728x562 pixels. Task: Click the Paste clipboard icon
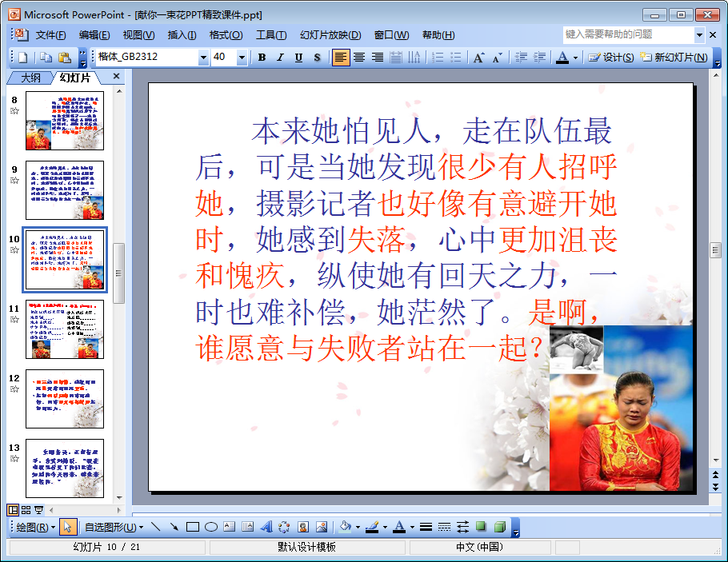(65, 58)
